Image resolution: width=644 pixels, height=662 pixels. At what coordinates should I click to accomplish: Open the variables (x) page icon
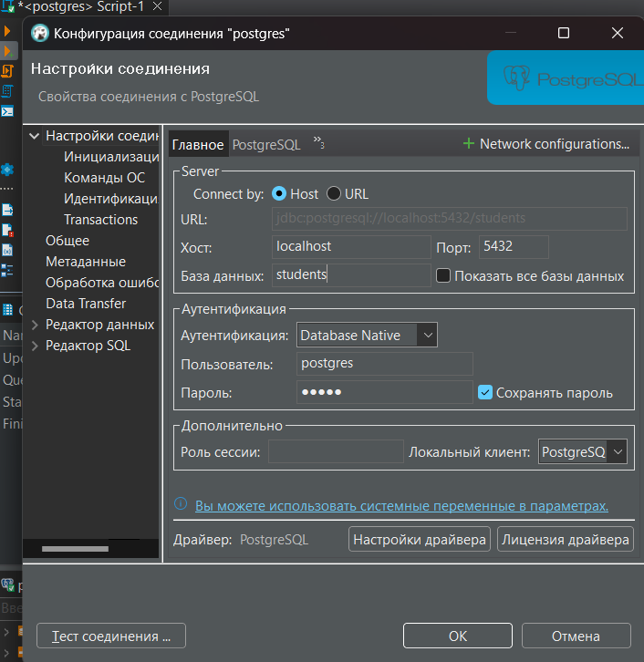click(7, 250)
